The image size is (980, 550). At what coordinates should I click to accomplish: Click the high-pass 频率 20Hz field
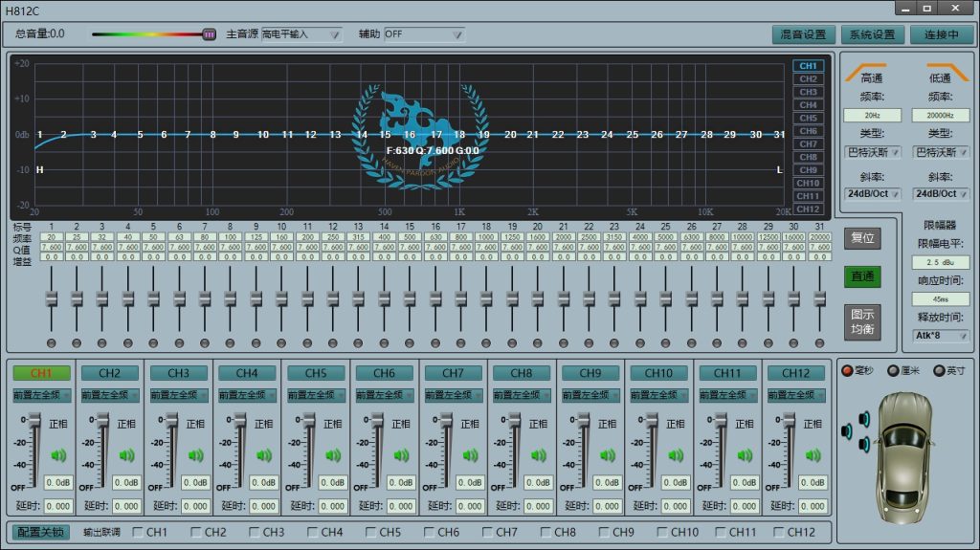[x=873, y=116]
